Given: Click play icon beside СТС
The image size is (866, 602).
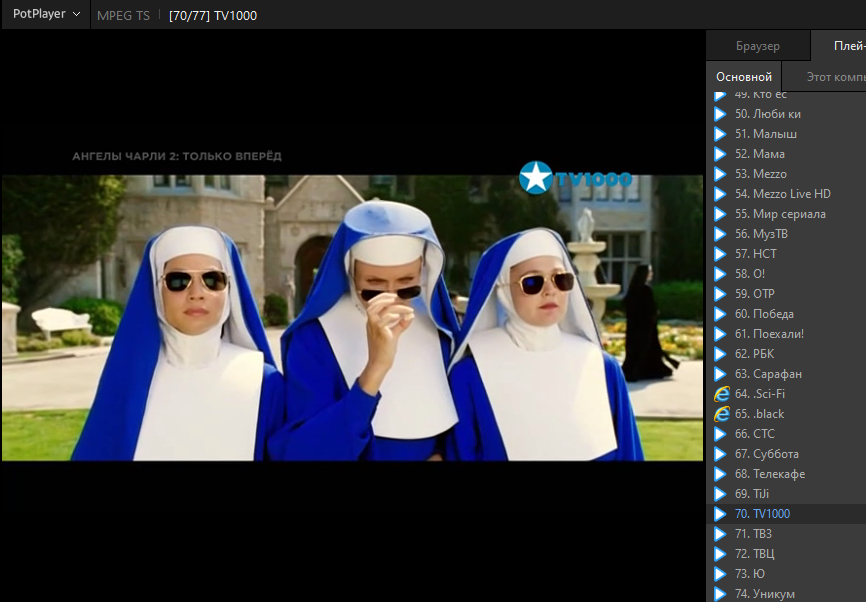Looking at the screenshot, I should point(720,434).
